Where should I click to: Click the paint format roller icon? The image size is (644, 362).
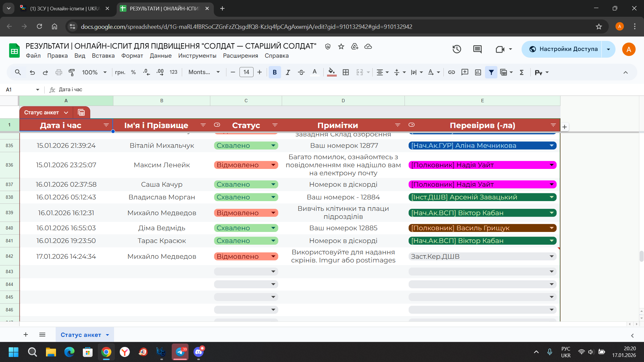(71, 72)
